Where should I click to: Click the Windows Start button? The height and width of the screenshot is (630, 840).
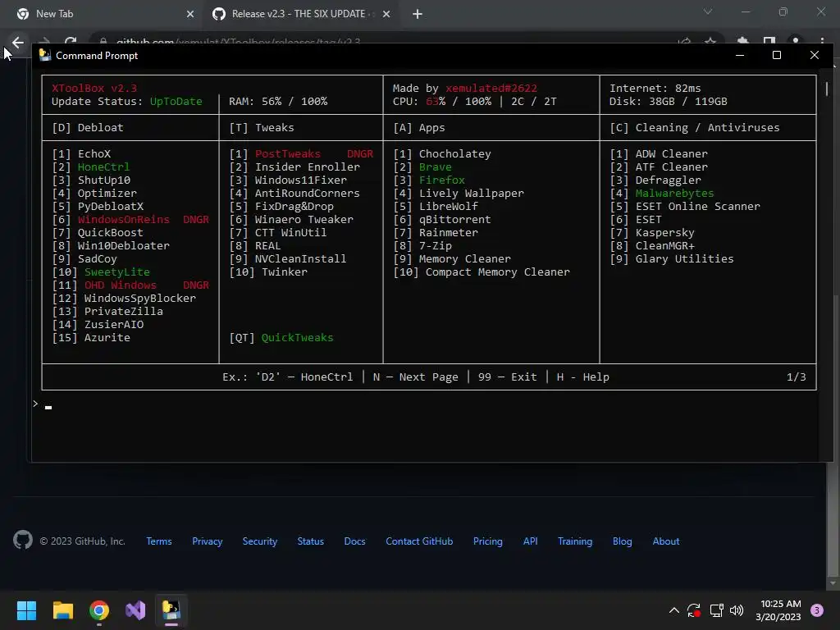click(x=26, y=610)
